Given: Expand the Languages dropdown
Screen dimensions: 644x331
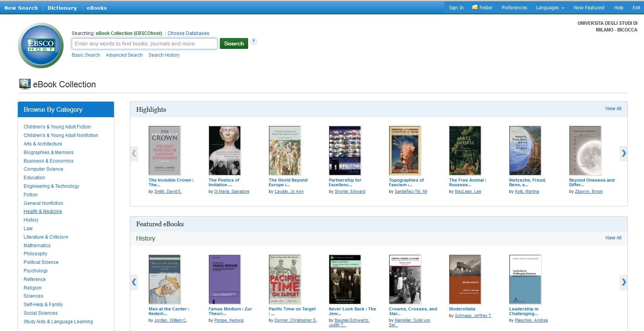Looking at the screenshot, I should pos(550,8).
